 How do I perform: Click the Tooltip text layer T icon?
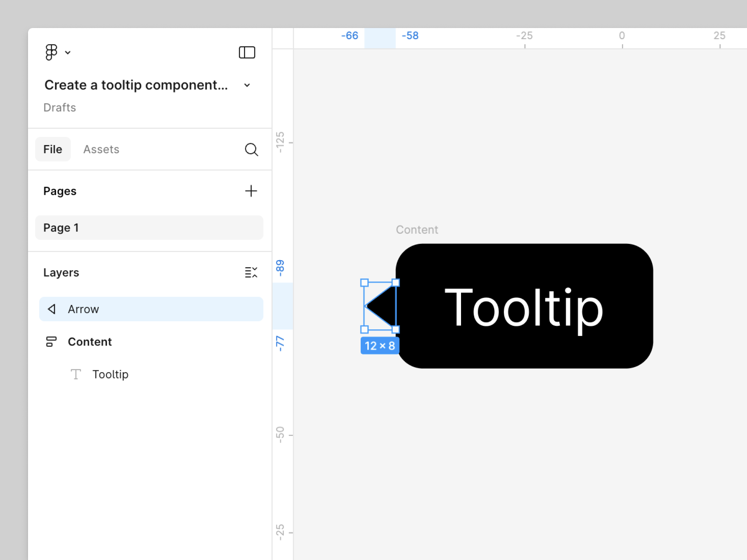tap(76, 374)
